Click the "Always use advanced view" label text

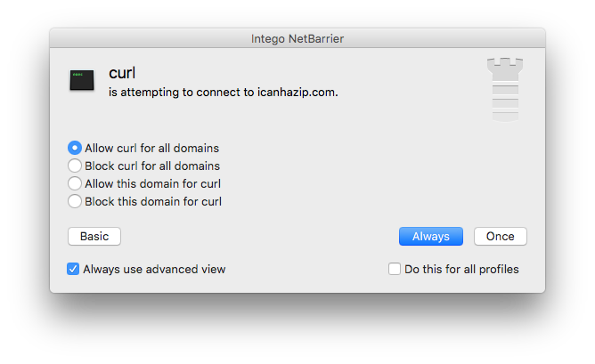click(154, 269)
